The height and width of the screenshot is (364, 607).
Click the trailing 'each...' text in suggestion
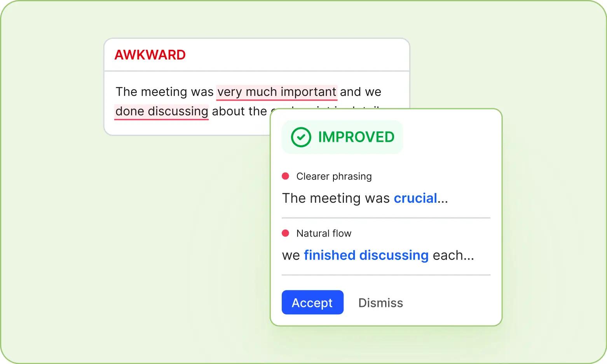[454, 255]
